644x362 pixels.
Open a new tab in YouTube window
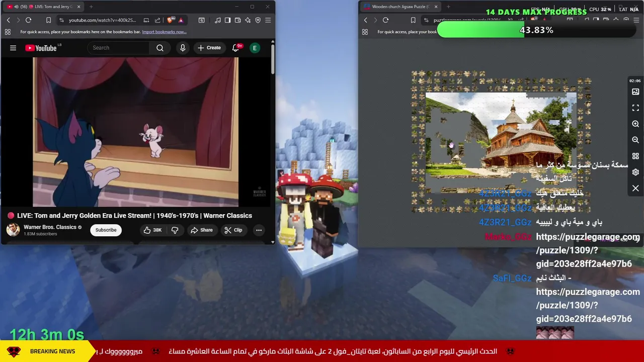point(91,7)
